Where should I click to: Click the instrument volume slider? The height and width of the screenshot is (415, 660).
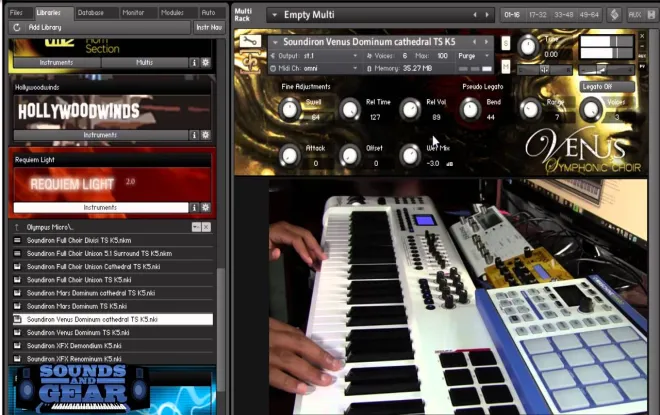point(607,70)
